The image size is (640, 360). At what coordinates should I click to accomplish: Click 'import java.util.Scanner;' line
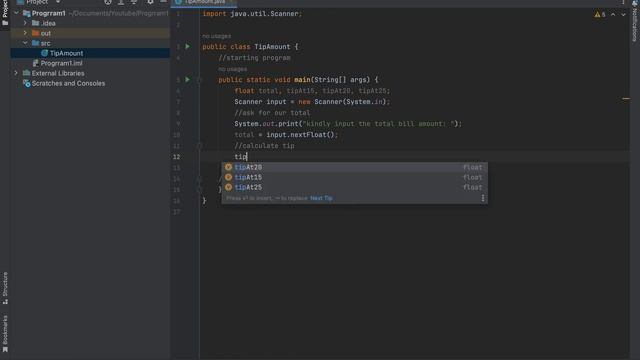[252, 14]
